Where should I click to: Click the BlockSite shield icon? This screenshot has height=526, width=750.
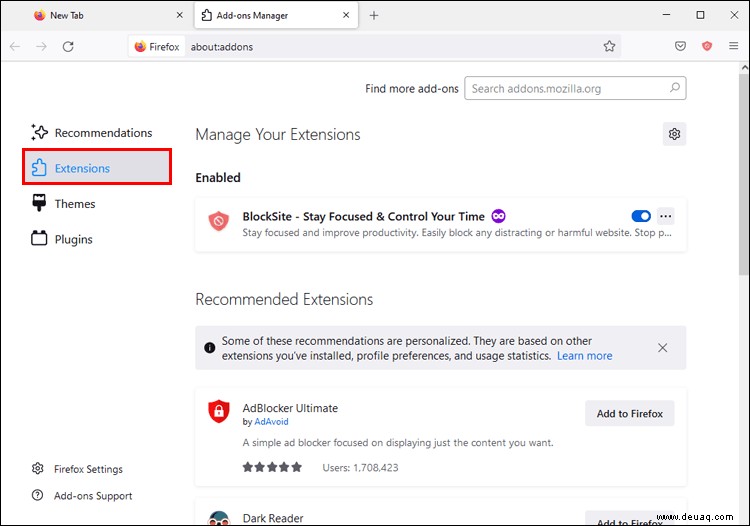219,221
